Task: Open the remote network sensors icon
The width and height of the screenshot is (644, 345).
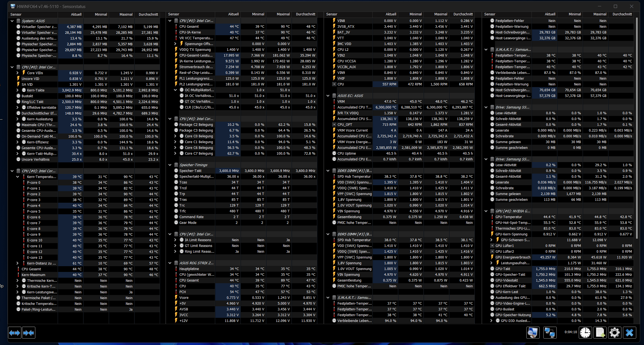Action: coord(549,333)
